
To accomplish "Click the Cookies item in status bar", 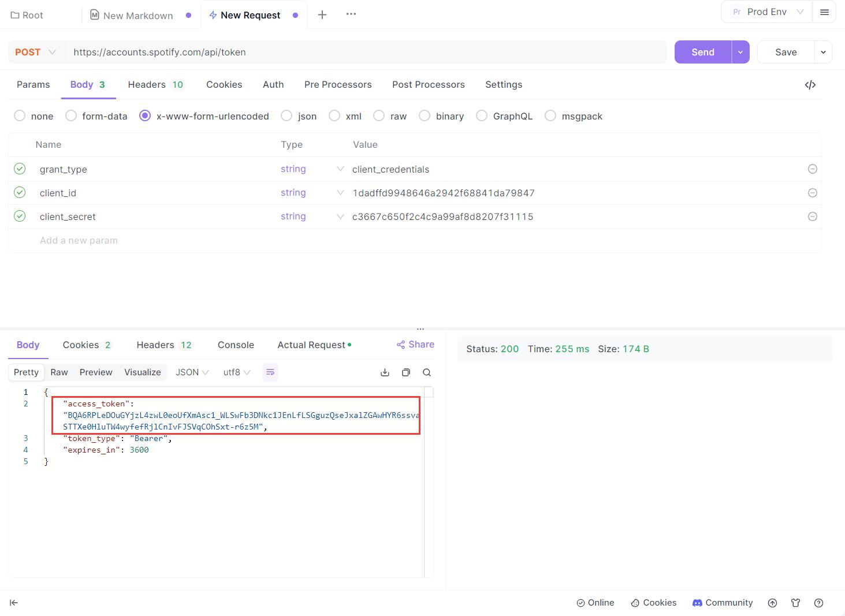I will click(653, 603).
